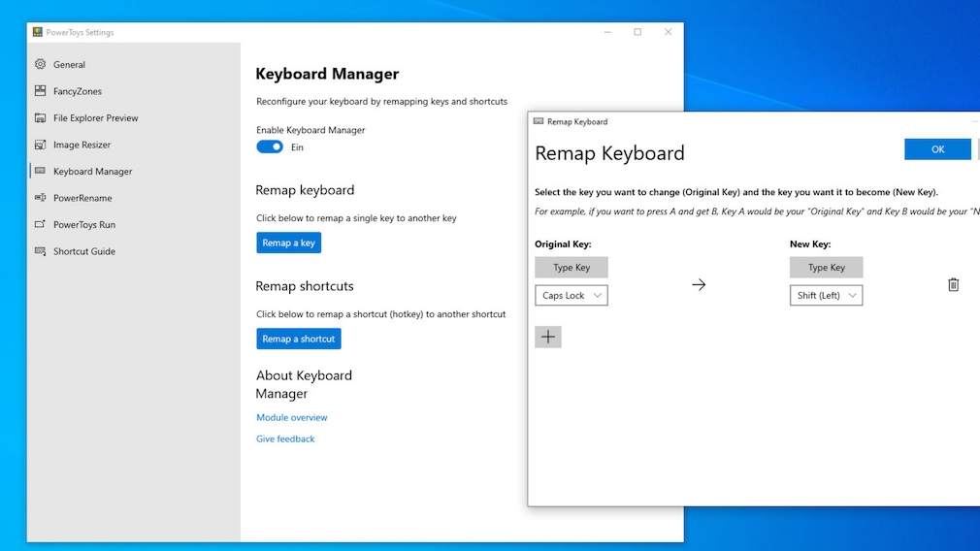Screen dimensions: 980x551
Task: Click Type Key under New Key
Action: [x=827, y=268]
